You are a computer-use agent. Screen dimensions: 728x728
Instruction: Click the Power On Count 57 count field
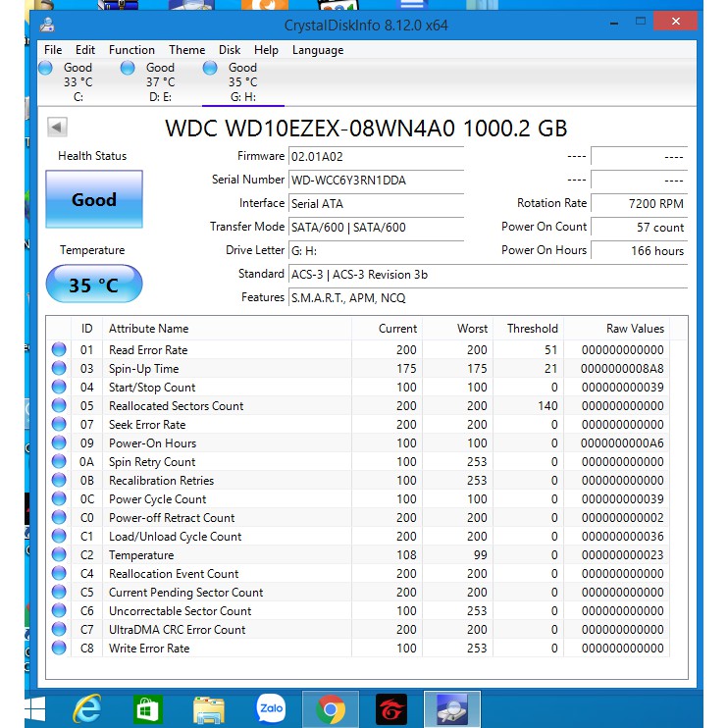coord(640,227)
